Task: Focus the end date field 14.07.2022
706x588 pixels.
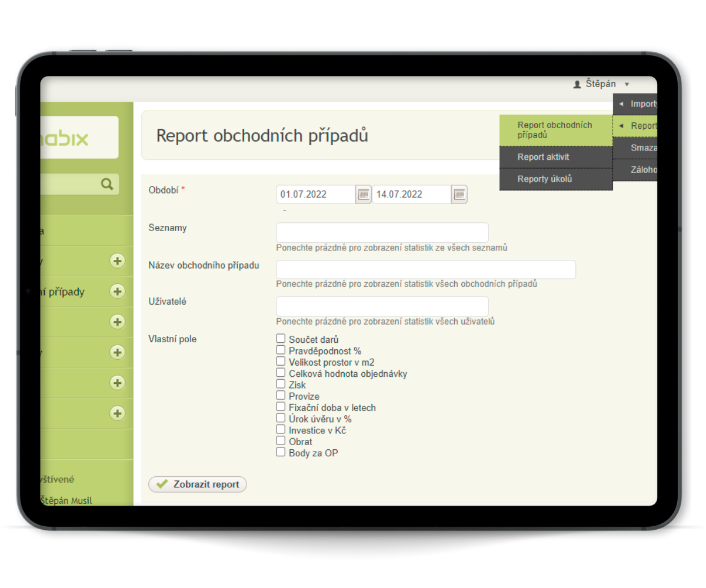Action: (x=412, y=194)
